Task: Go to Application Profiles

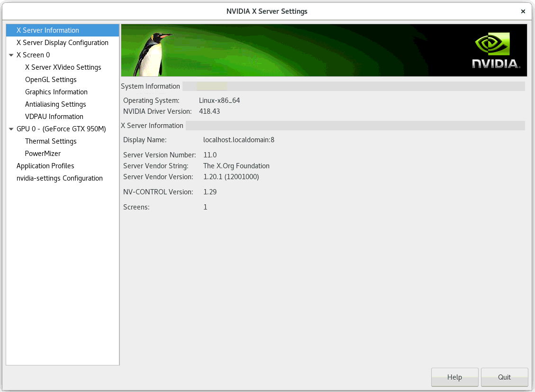Action: (45, 166)
